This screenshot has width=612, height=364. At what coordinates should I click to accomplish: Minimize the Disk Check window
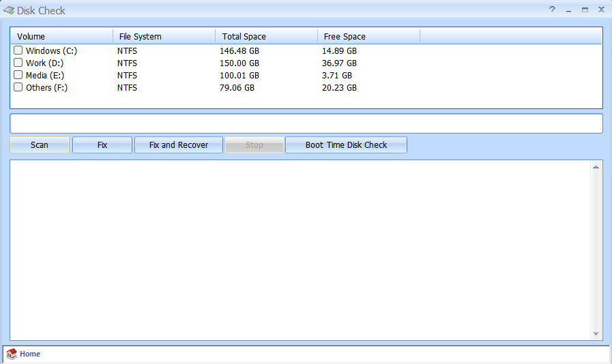point(568,10)
